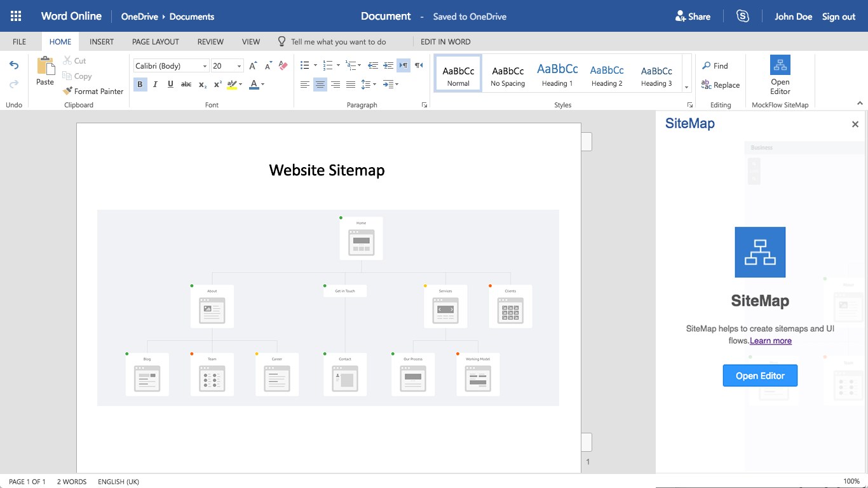Image resolution: width=868 pixels, height=488 pixels.
Task: Clear formatting with the eraser icon
Action: 283,66
